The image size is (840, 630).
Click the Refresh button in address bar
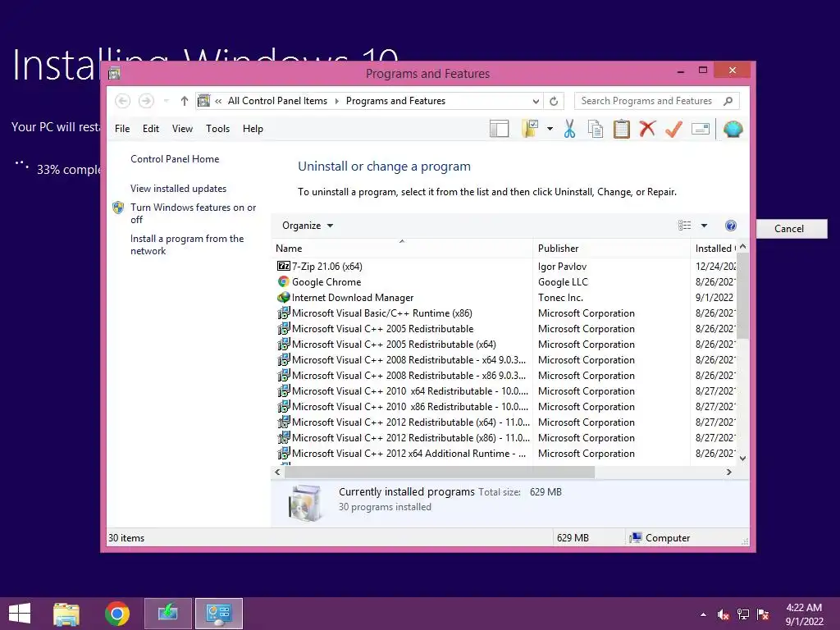tap(554, 101)
